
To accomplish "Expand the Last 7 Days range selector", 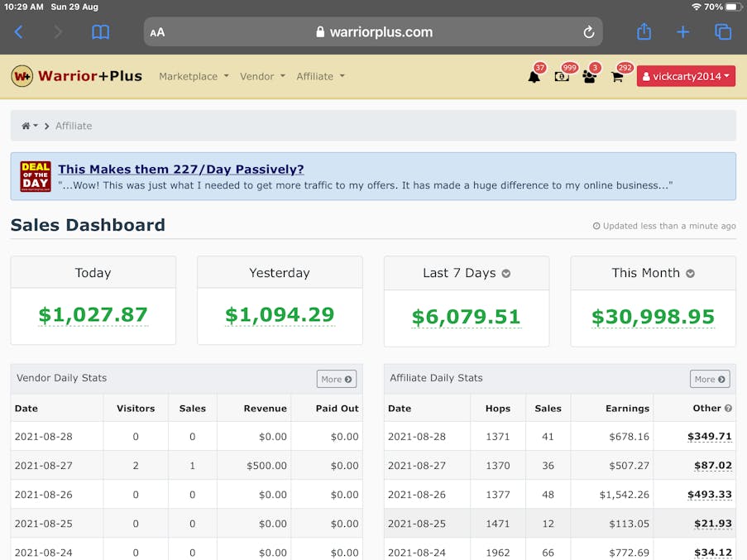I will pos(506,273).
